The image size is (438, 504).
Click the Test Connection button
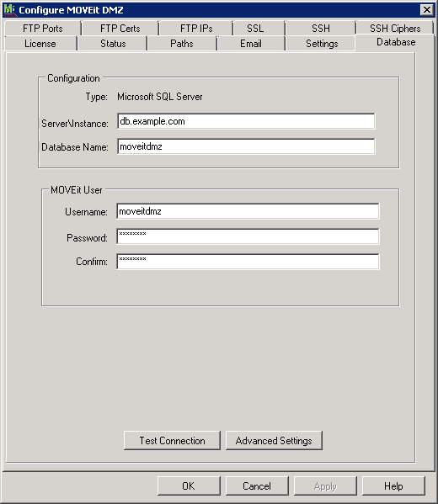point(172,440)
